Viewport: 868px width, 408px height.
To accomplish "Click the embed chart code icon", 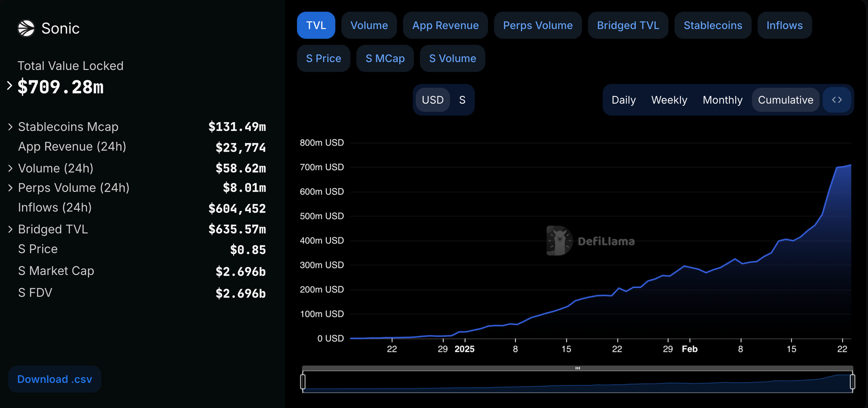I will point(837,100).
